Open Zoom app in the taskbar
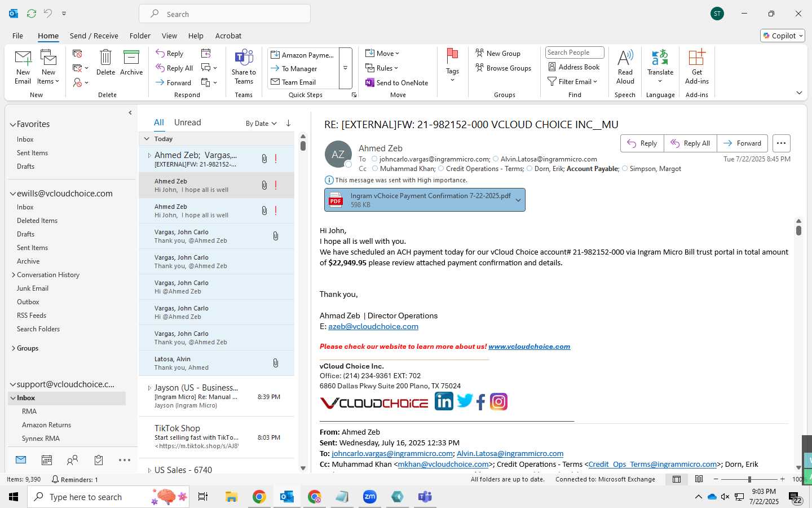 point(369,497)
